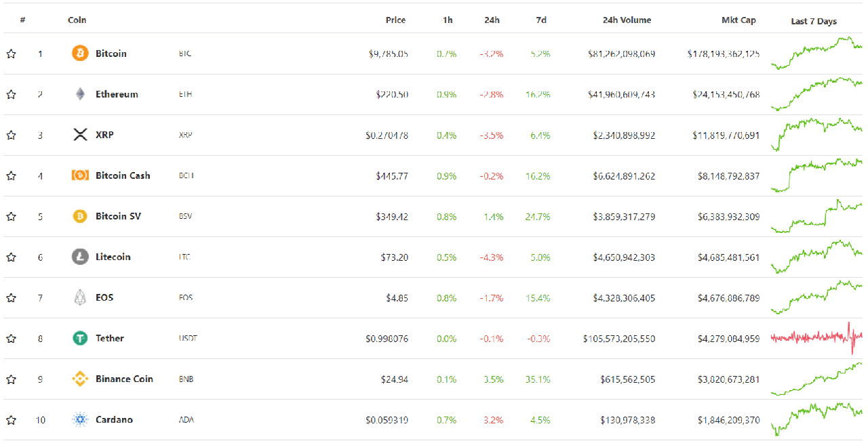Click the Ethereum price $220.50
This screenshot has width=868, height=443.
[392, 94]
